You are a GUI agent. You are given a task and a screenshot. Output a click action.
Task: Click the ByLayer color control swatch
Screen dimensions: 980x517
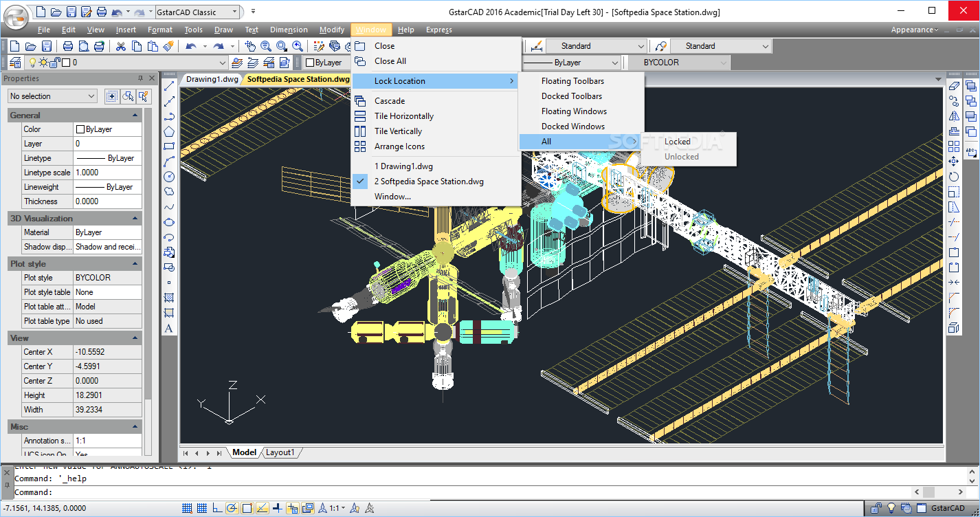[x=309, y=63]
